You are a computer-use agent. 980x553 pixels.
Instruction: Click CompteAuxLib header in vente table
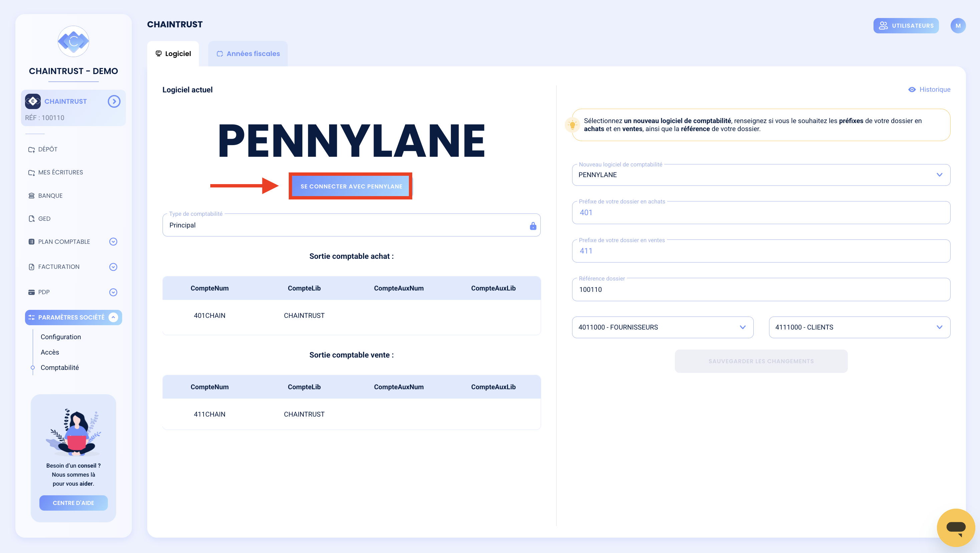point(493,387)
